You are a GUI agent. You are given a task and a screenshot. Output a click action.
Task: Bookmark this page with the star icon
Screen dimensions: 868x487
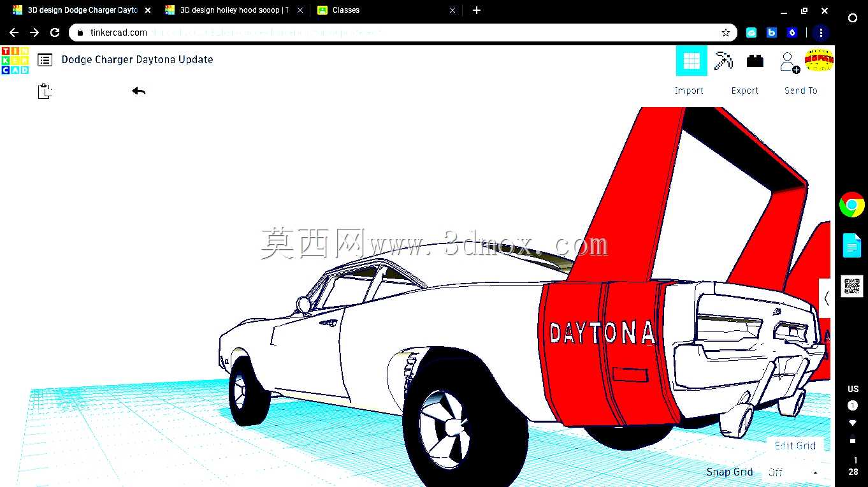(725, 33)
